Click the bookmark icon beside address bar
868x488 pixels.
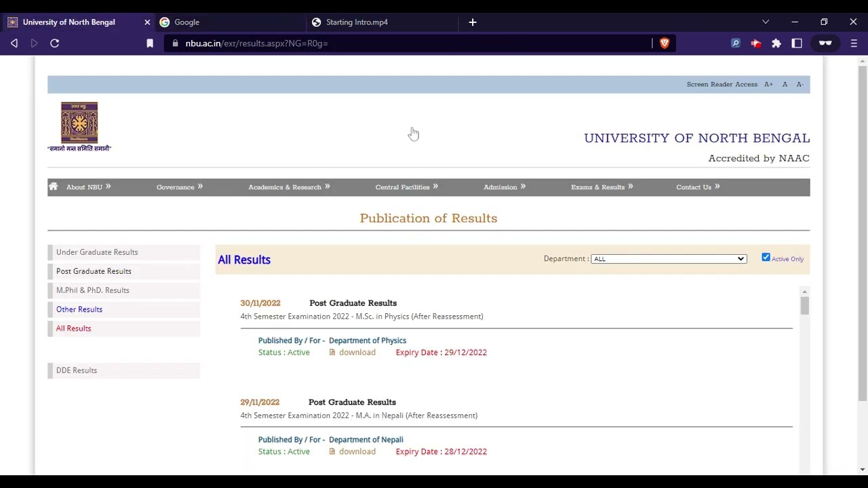(x=150, y=43)
